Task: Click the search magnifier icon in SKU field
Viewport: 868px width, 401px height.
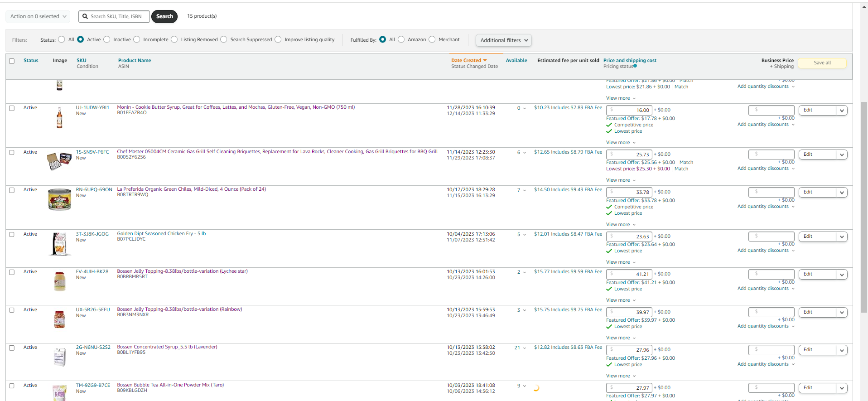Action: 85,16
